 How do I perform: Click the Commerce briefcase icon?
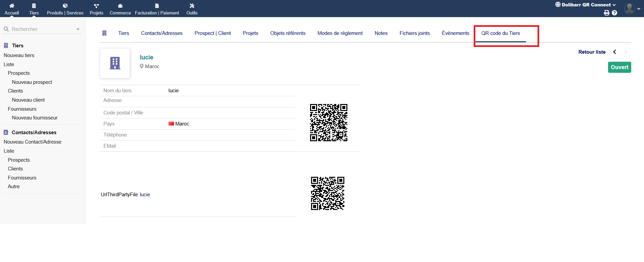coord(120,6)
